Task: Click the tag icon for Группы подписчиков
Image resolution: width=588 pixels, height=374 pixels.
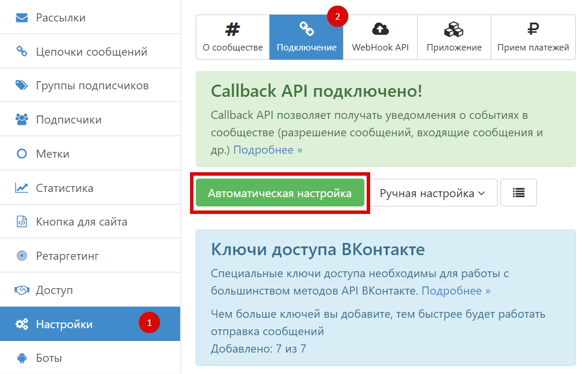Action: tap(22, 86)
